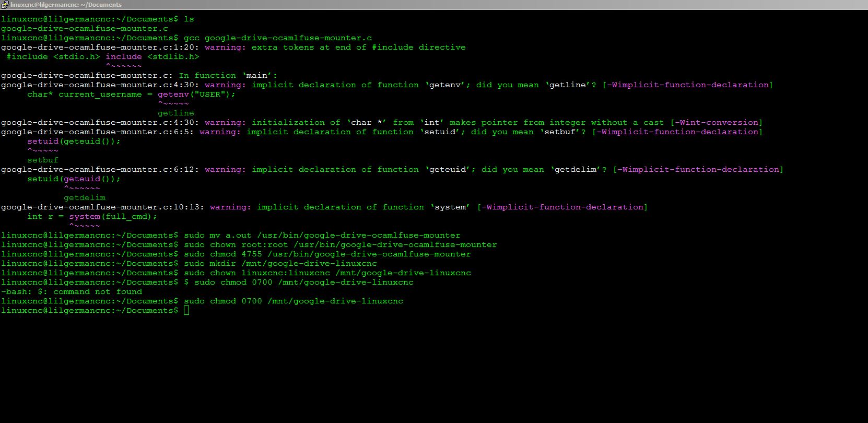Click the "implicit declaration of function 'setuid'" warning

pos(356,132)
